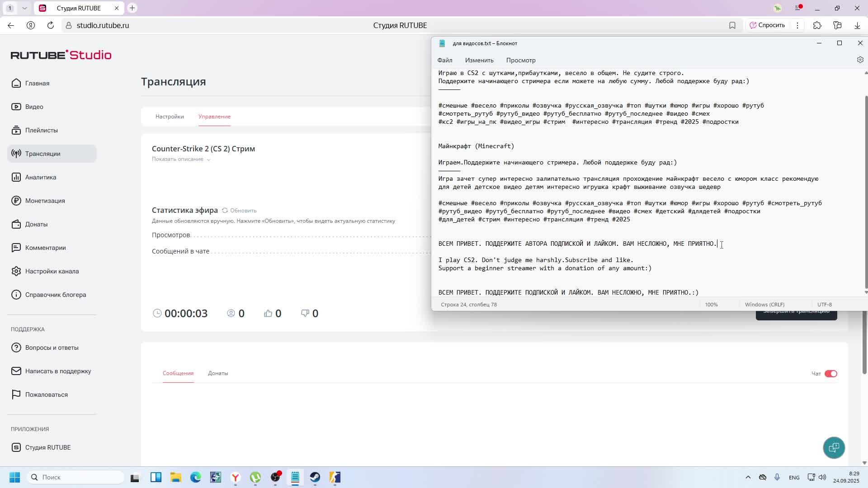Screen dimensions: 868x488
Task: Open Notepad settings gear icon
Action: (860, 60)
